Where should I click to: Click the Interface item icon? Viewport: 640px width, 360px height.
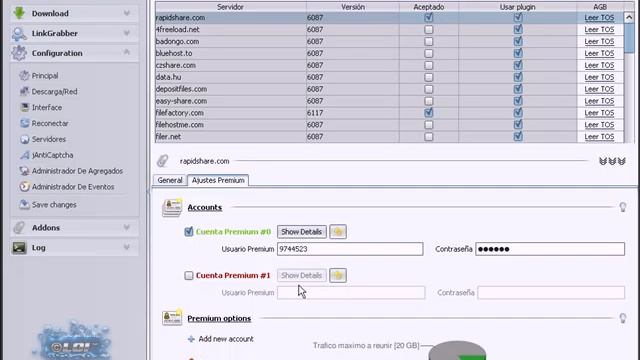[24, 107]
